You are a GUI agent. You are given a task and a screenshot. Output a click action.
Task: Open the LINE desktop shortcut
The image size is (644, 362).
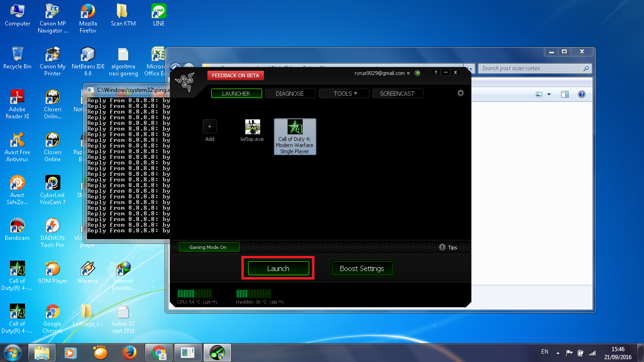pyautogui.click(x=159, y=15)
